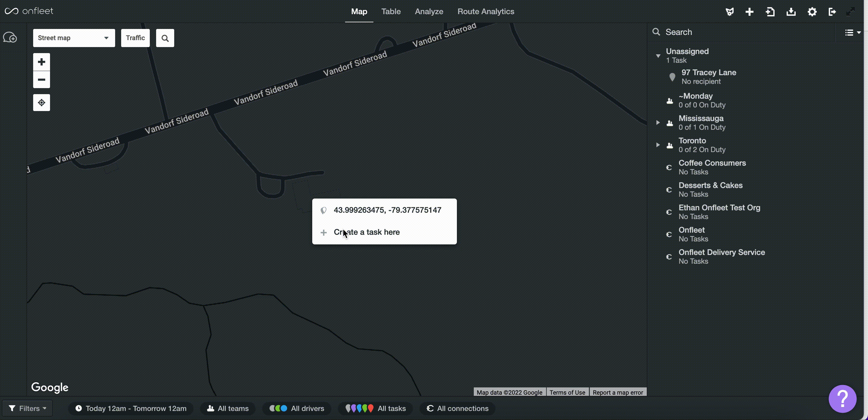The image size is (868, 420).
Task: Click the plus icon to create a task
Action: 749,12
